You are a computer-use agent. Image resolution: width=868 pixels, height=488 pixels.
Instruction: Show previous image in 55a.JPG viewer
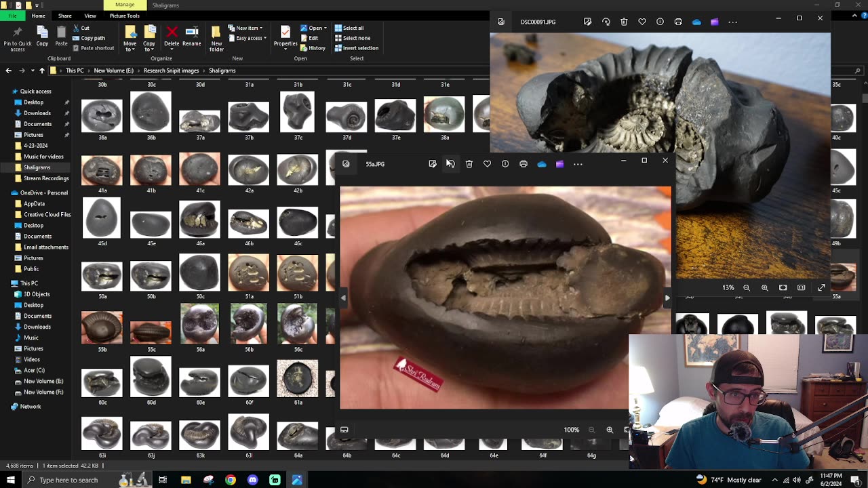click(343, 298)
